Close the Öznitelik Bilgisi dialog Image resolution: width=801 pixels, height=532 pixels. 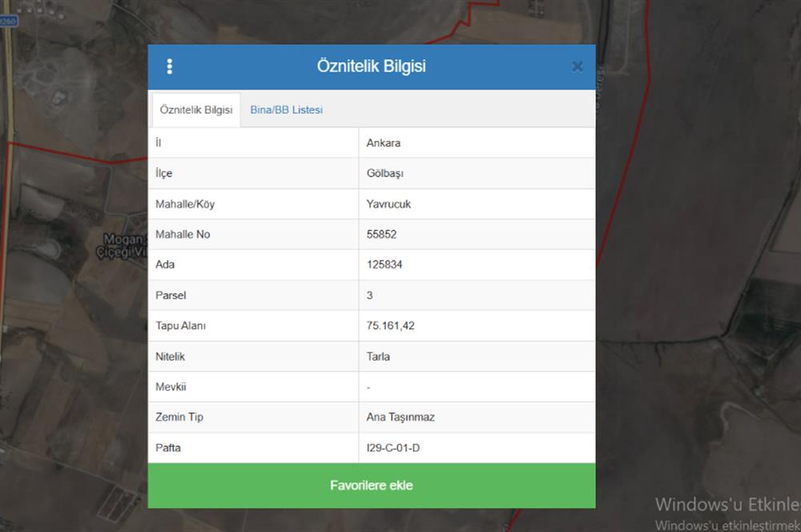577,66
